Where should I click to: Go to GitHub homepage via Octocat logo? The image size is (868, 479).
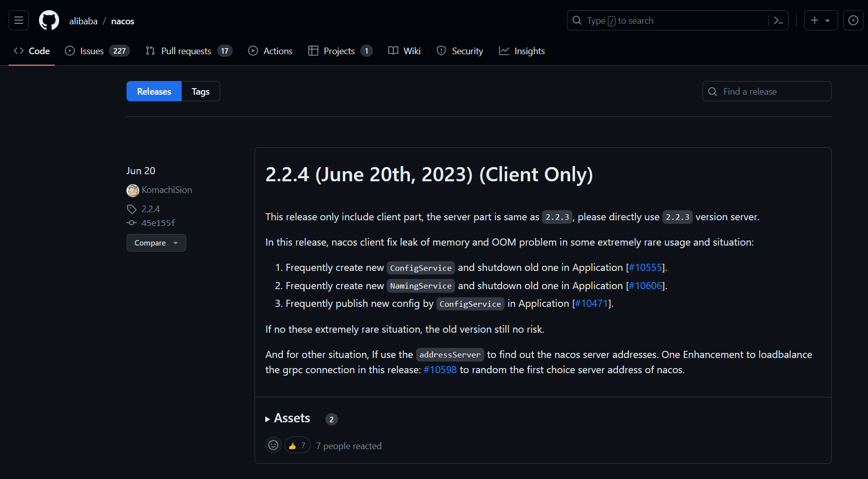49,20
